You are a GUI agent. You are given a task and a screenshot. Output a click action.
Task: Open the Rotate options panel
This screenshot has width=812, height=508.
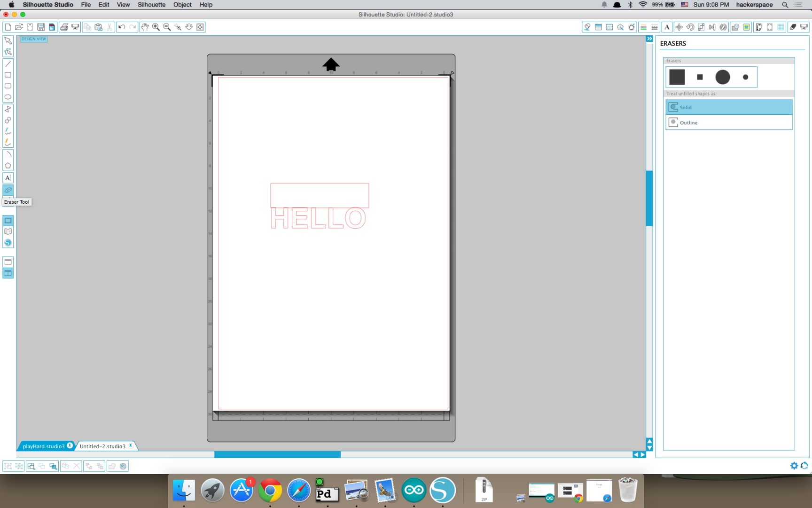(690, 27)
